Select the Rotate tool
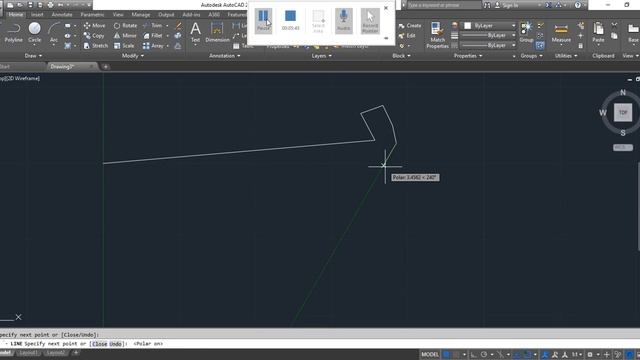Image resolution: width=640 pixels, height=360 pixels. [x=125, y=25]
